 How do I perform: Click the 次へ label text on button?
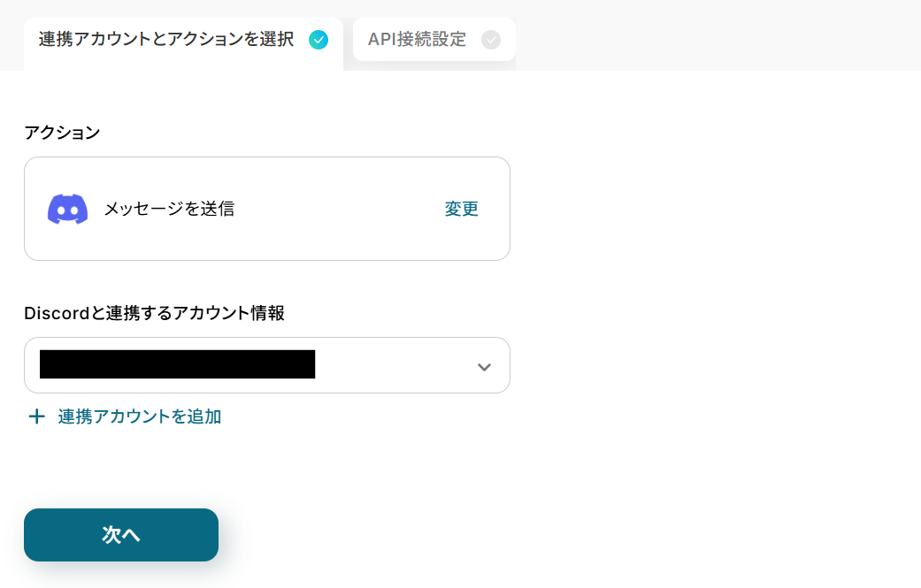tap(121, 535)
